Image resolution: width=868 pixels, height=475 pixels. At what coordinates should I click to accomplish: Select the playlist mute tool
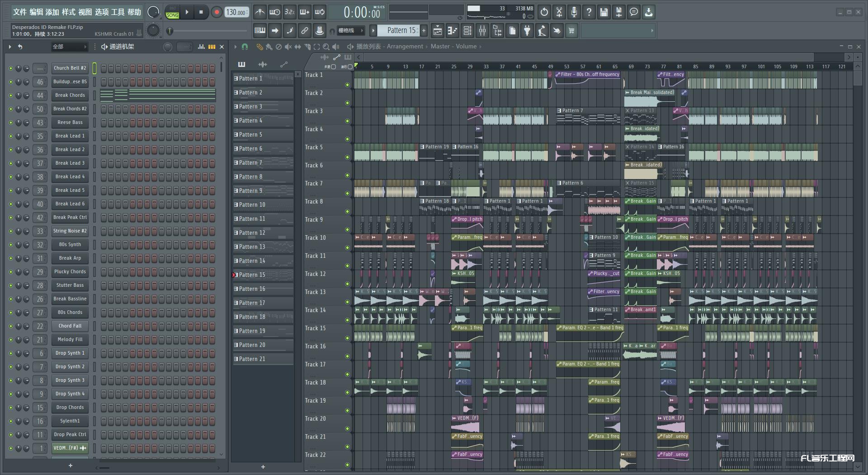click(x=288, y=47)
